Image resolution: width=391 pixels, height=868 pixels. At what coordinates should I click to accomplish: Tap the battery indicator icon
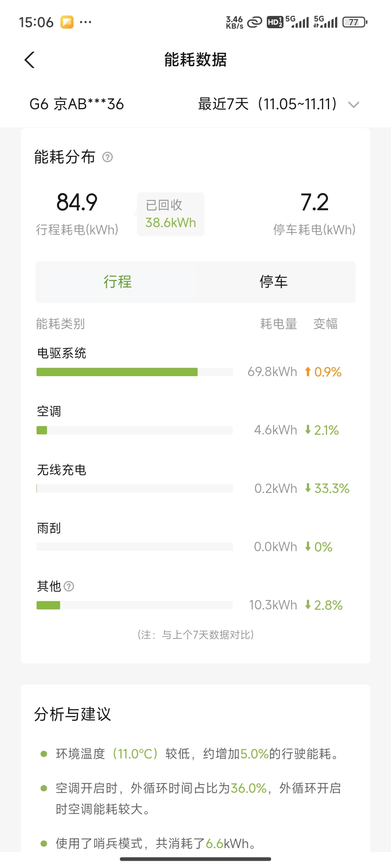[355, 22]
